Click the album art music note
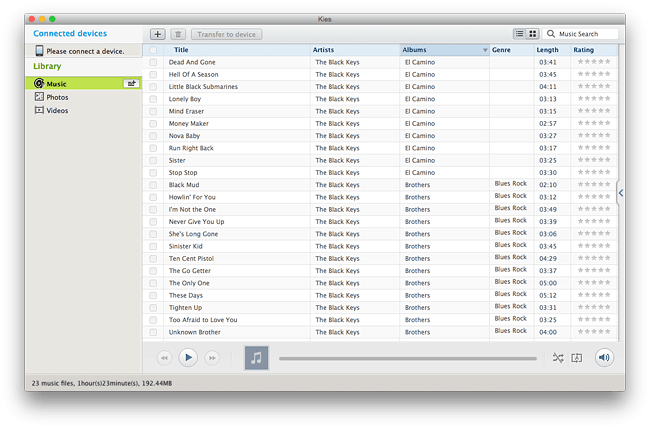 (256, 357)
